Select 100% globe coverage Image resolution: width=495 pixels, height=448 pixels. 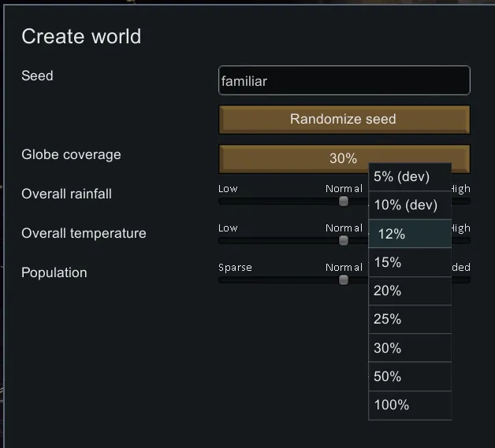(x=409, y=405)
